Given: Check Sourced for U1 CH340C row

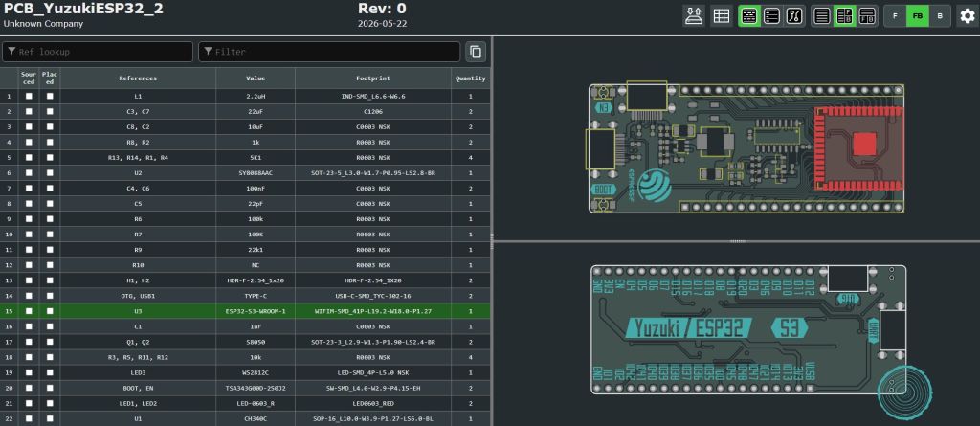Looking at the screenshot, I should pos(29,418).
